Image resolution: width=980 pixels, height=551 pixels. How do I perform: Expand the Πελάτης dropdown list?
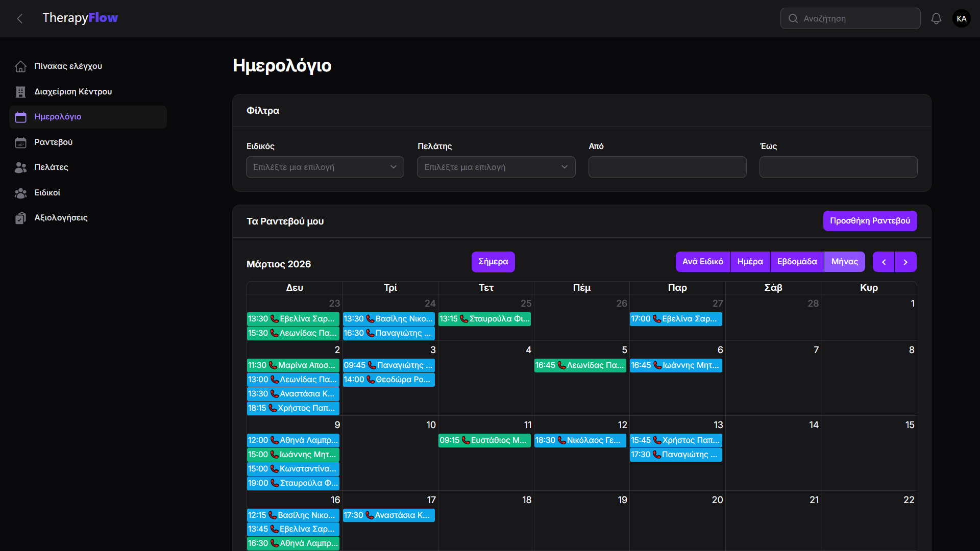496,167
